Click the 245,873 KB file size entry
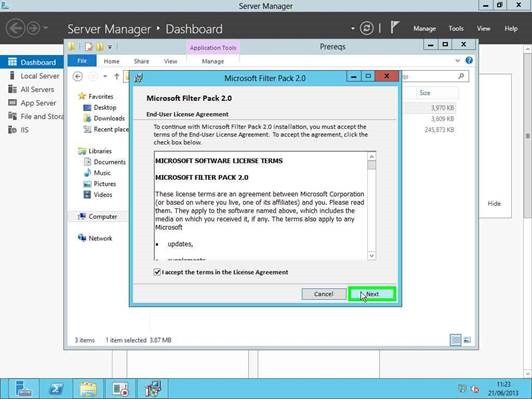This screenshot has width=532, height=399. point(439,130)
